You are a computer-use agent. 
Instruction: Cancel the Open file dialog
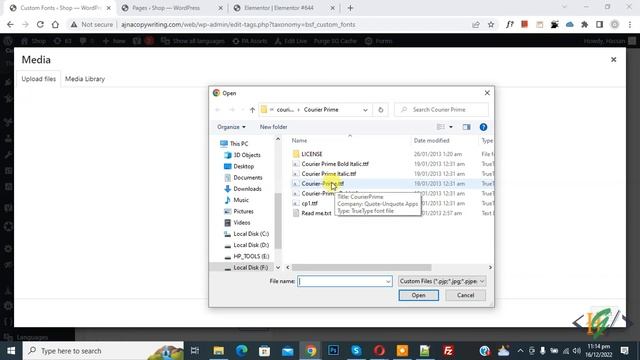(465, 295)
